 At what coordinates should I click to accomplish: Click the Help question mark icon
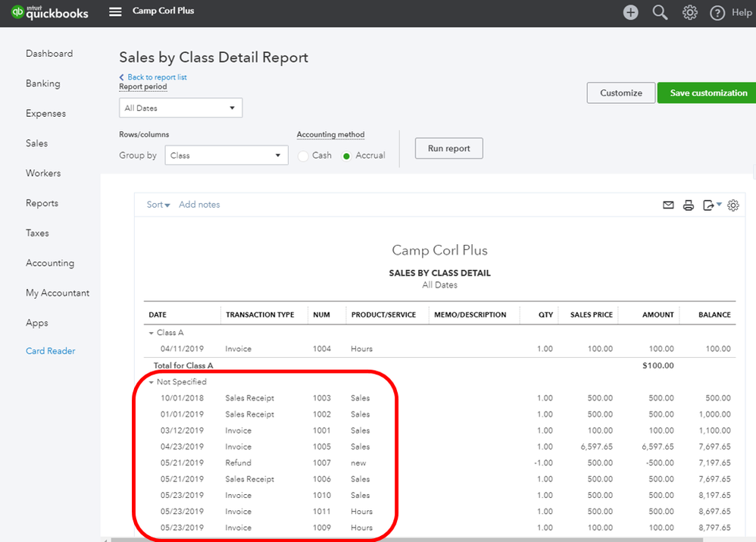(717, 13)
